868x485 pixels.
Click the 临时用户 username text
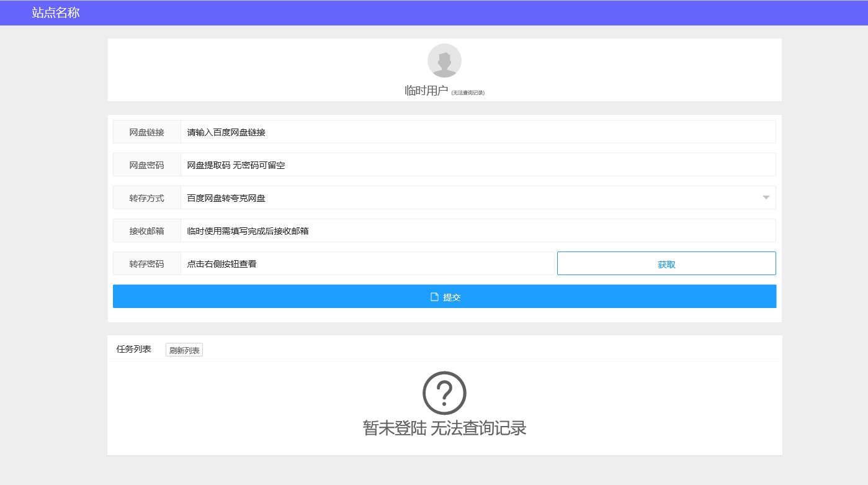(x=426, y=91)
